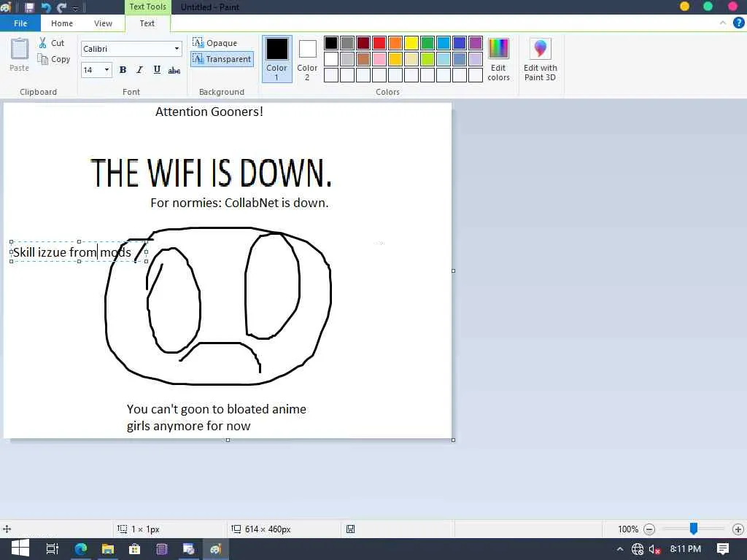Screen dimensions: 747x560
Task: Toggle Strikethrough text formatting
Action: click(174, 70)
